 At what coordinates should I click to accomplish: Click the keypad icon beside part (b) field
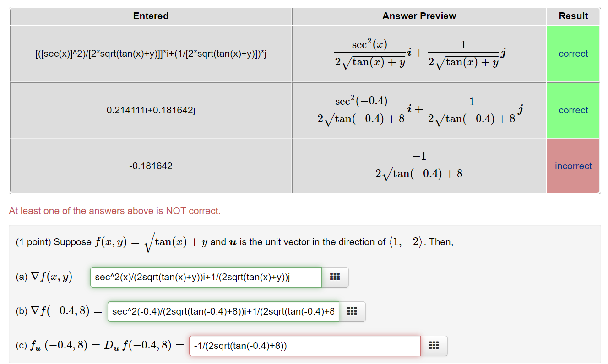[x=353, y=311]
